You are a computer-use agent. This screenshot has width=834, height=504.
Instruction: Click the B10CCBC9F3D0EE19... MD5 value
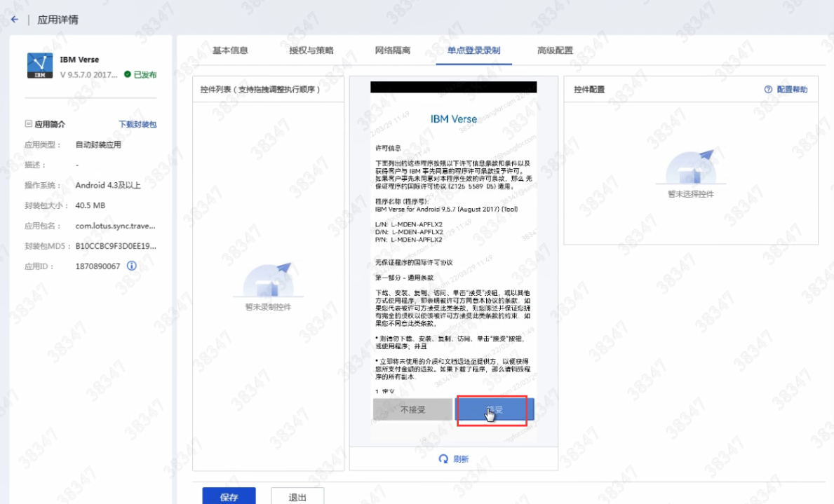click(116, 246)
